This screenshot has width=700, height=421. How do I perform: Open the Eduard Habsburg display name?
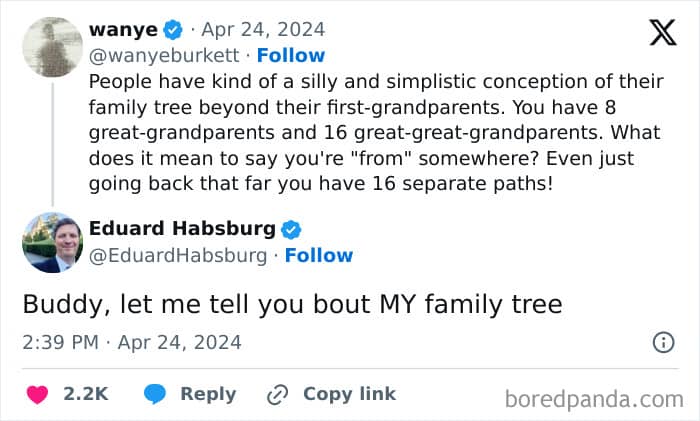(182, 229)
